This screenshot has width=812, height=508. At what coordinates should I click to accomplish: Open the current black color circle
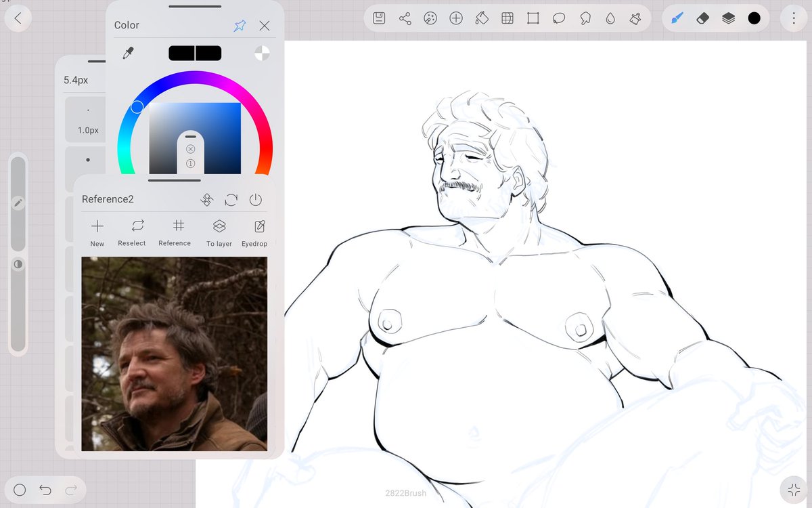click(x=754, y=18)
